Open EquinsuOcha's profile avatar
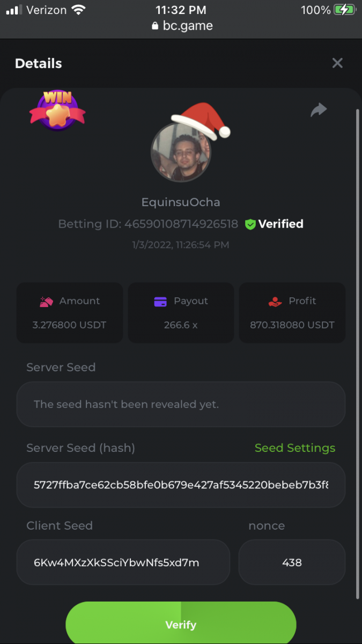362x644 pixels. tap(181, 152)
